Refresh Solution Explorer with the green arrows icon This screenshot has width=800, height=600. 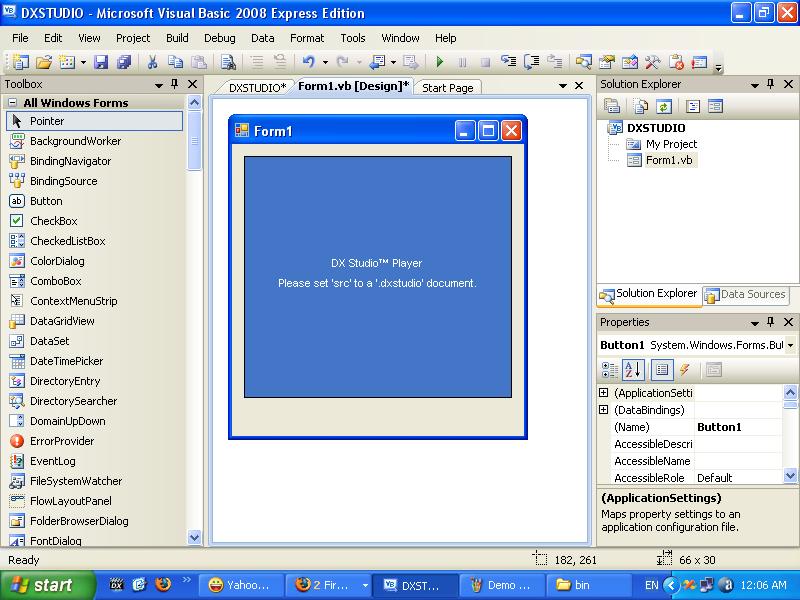(663, 106)
